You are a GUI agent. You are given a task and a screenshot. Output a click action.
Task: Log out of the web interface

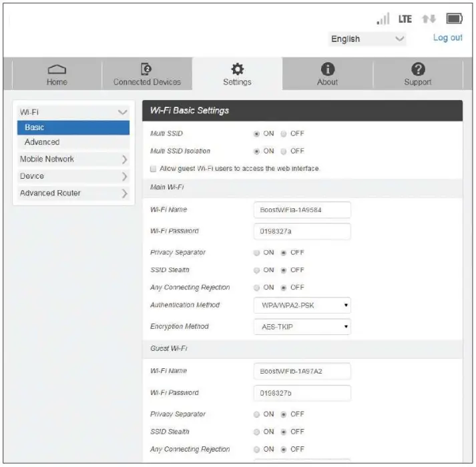(x=447, y=37)
